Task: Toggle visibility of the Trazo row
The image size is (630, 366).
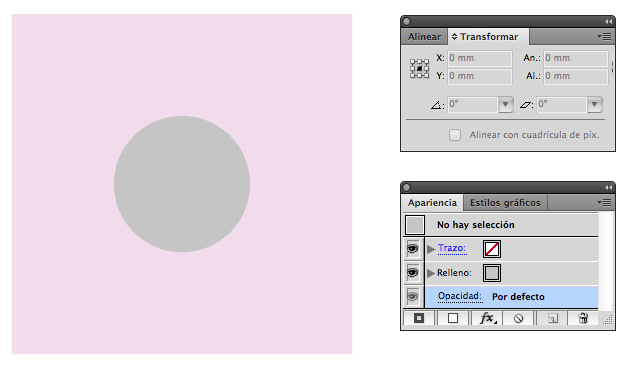Action: pos(413,249)
